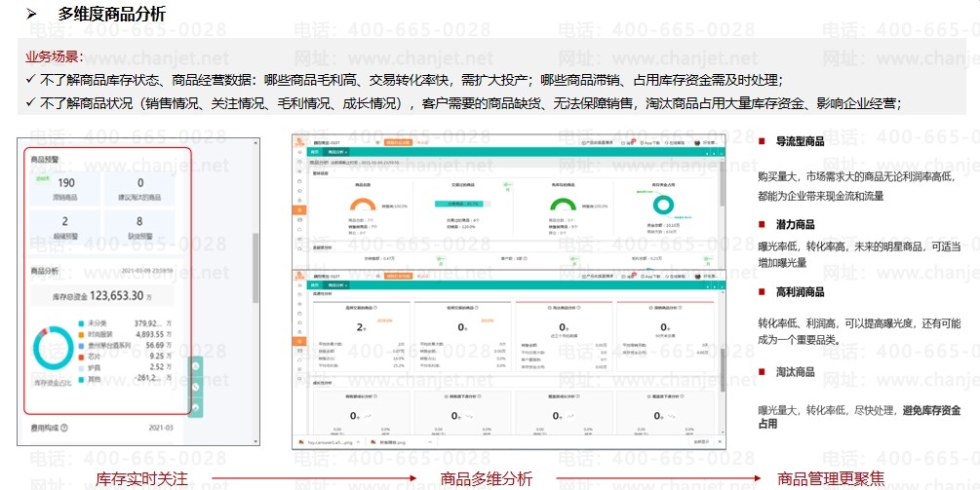This screenshot has height=490, width=980.
Task: Click the 库存总资金 123,653.30 total
Action: pyautogui.click(x=102, y=296)
